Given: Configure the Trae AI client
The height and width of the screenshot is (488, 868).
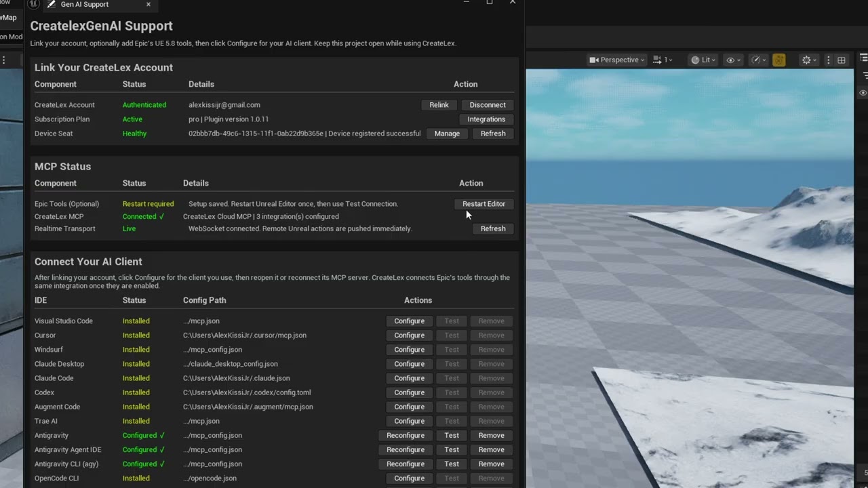Looking at the screenshot, I should [410, 421].
